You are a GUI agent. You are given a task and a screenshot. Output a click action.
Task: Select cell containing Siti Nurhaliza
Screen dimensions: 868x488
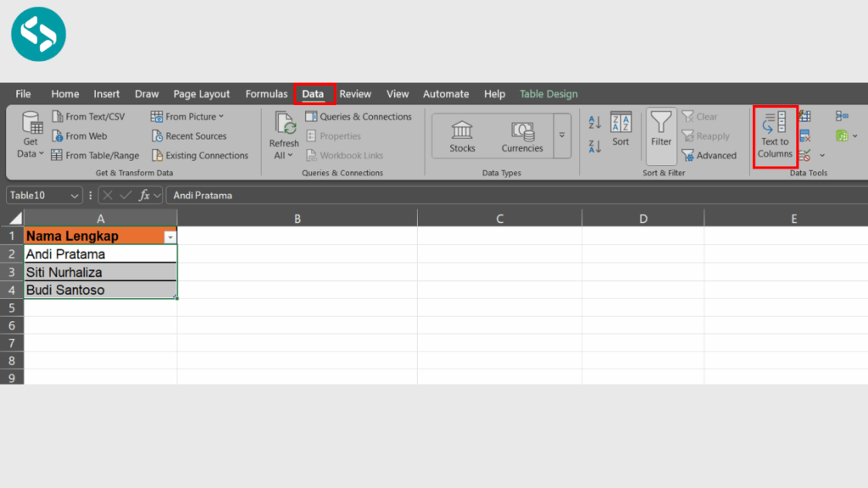point(100,271)
